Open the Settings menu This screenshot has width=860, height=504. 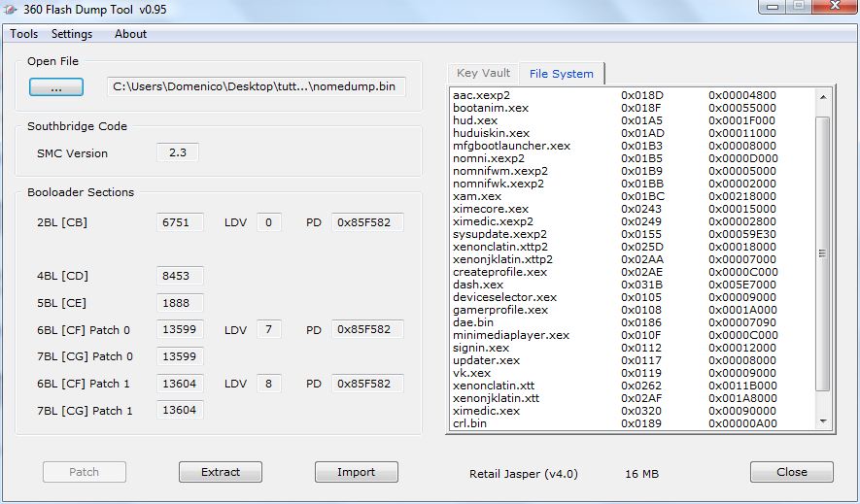coord(72,34)
